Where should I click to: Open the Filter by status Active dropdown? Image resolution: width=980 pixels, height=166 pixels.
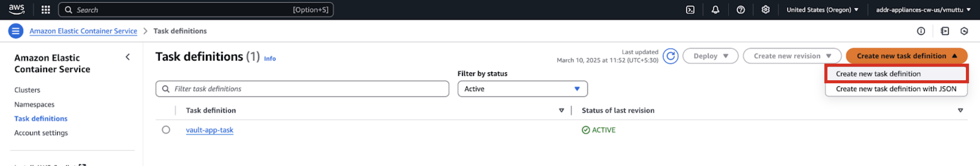pos(522,89)
